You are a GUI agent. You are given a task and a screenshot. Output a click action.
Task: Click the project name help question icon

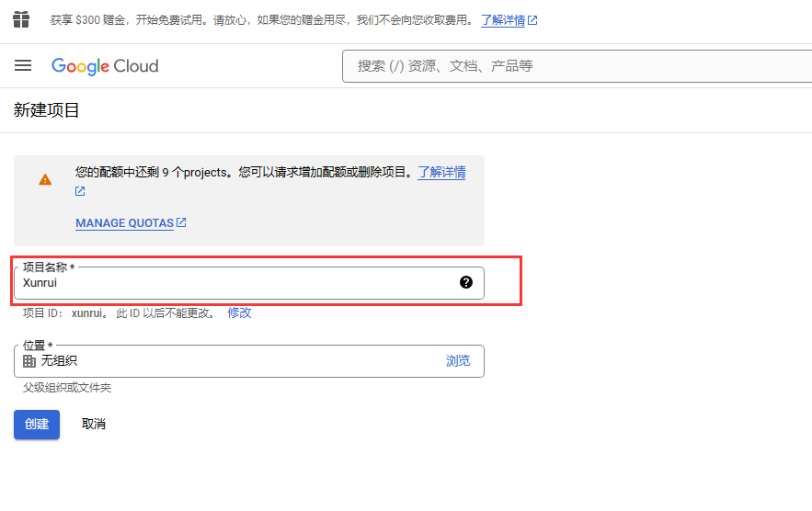pyautogui.click(x=466, y=282)
